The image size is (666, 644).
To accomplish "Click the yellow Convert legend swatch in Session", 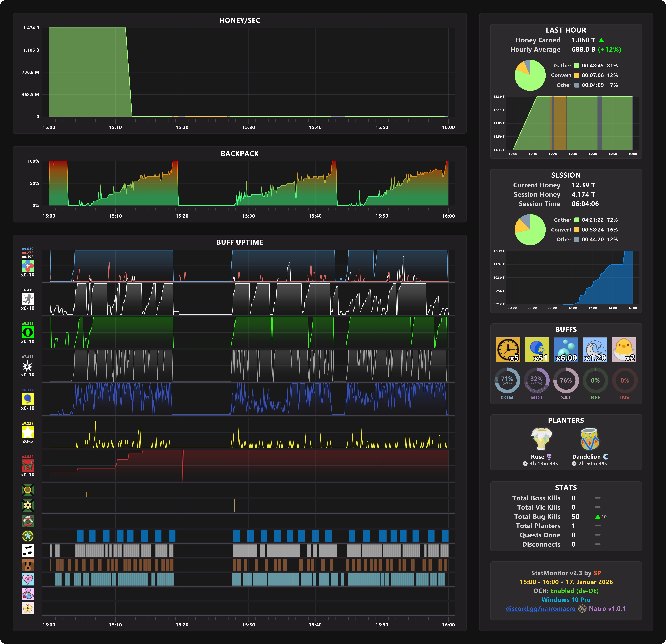I will (x=577, y=230).
